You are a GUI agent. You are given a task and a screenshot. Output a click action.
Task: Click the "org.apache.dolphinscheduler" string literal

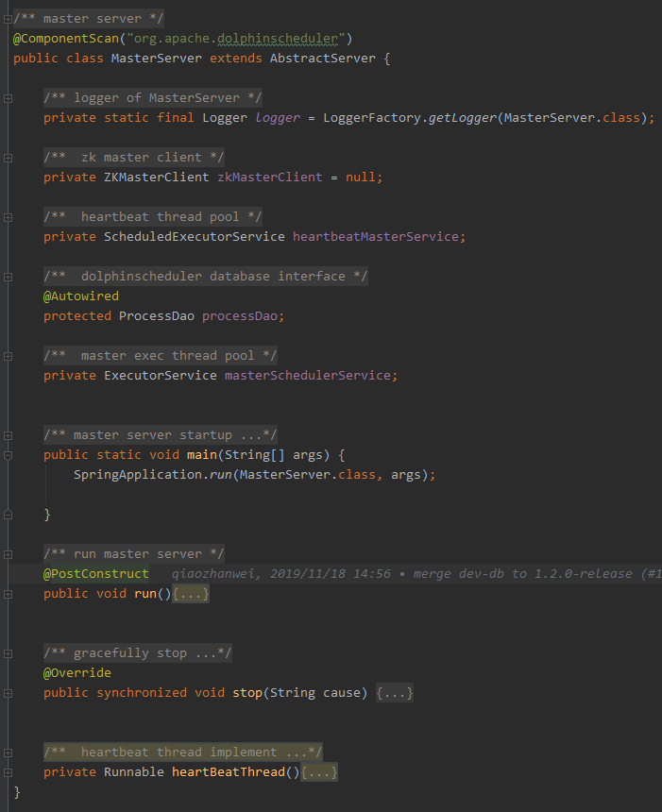coord(236,39)
